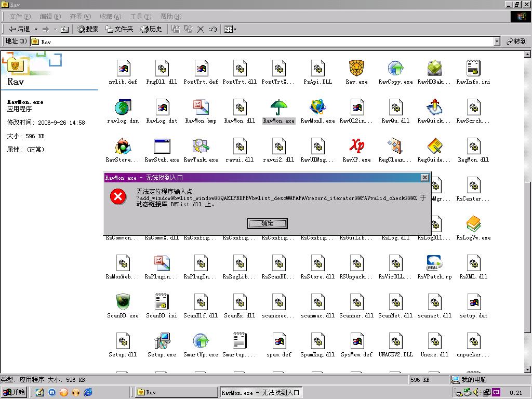532x399 pixels.
Task: Select the RavCopy.exe icon
Action: tap(395, 68)
